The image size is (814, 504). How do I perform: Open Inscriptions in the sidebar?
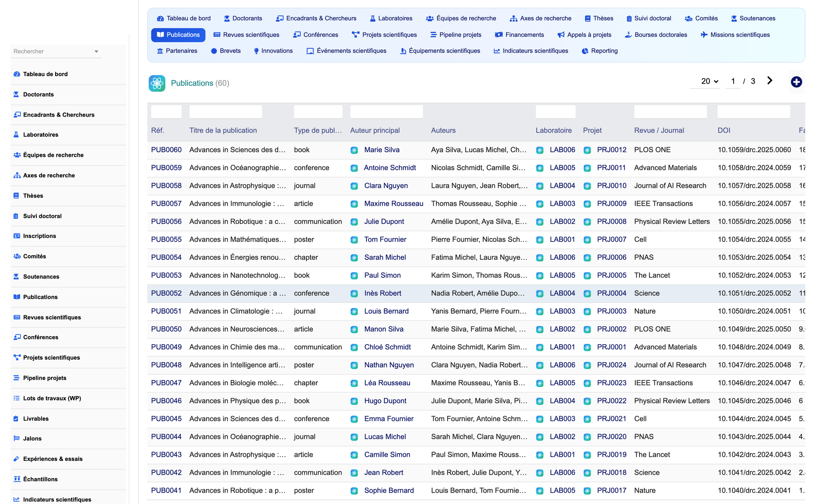(39, 236)
